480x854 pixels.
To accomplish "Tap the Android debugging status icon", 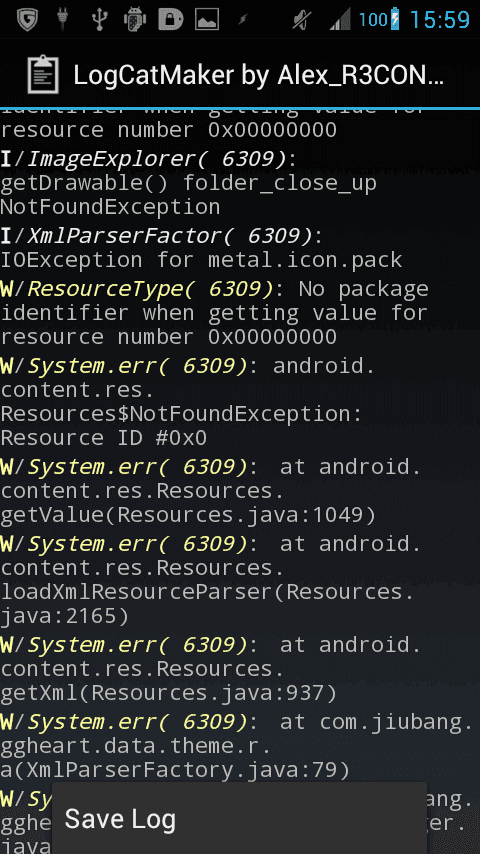I will 135,20.
